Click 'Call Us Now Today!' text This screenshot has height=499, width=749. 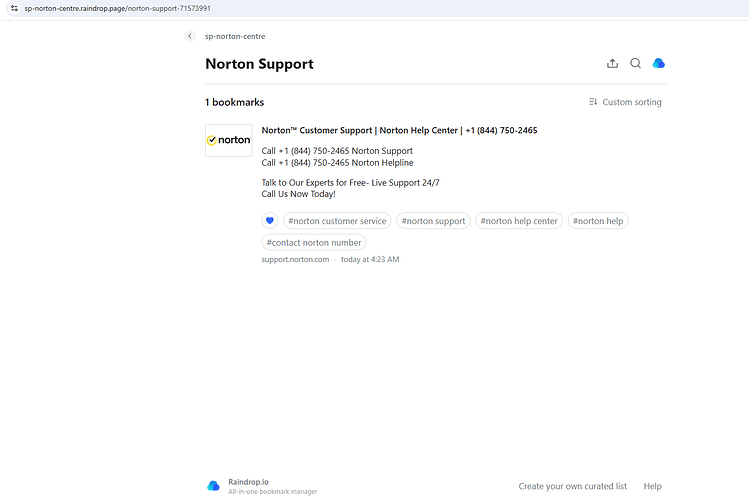click(299, 194)
